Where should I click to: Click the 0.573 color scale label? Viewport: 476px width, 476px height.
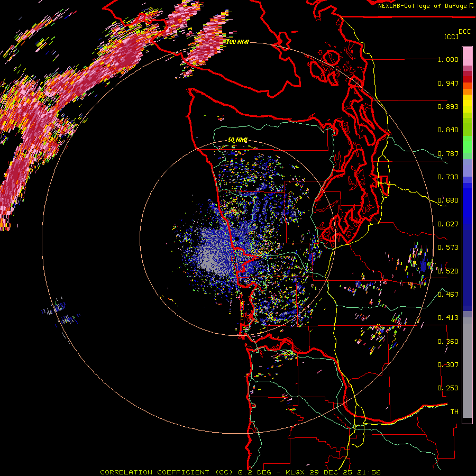[x=448, y=248]
